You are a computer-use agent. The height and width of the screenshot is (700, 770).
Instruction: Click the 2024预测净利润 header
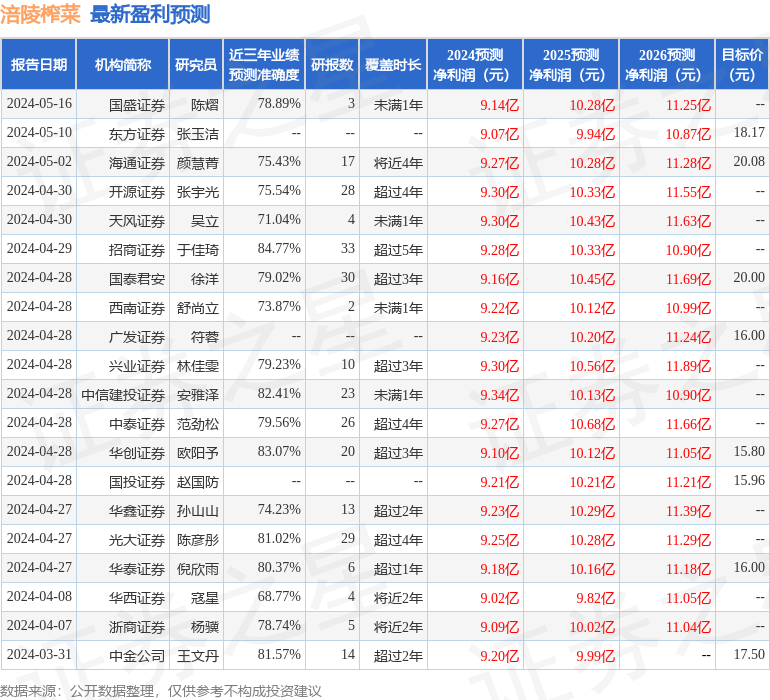[475, 65]
